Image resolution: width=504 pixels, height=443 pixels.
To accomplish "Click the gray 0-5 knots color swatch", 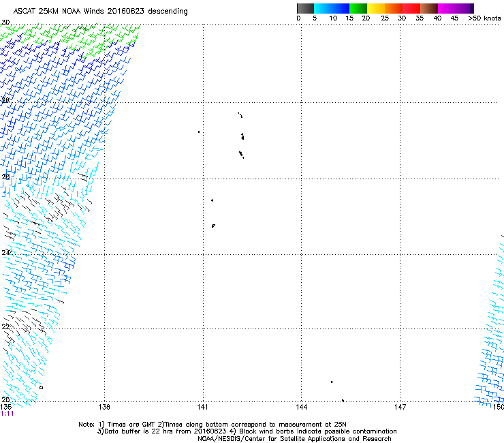I will click(305, 8).
